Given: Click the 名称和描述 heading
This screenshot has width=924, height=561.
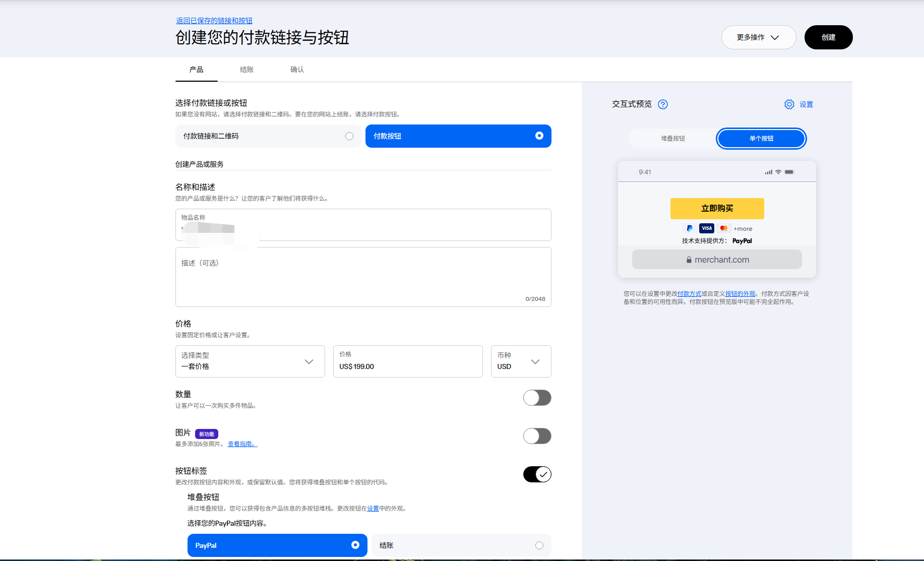Looking at the screenshot, I should pos(195,187).
